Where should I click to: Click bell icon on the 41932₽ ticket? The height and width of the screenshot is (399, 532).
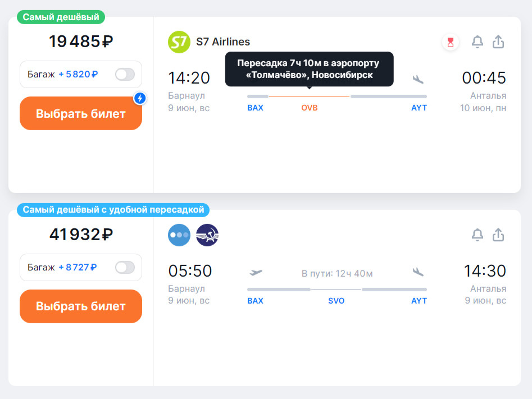point(478,235)
